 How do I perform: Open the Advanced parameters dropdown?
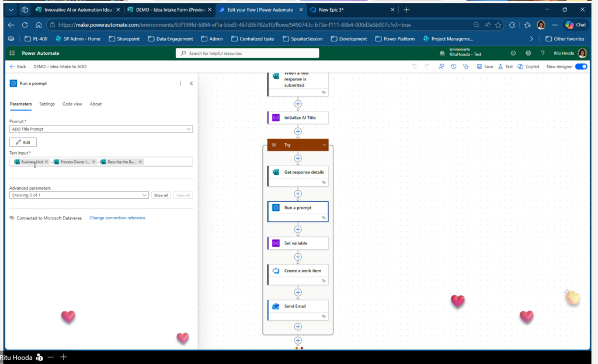click(79, 195)
